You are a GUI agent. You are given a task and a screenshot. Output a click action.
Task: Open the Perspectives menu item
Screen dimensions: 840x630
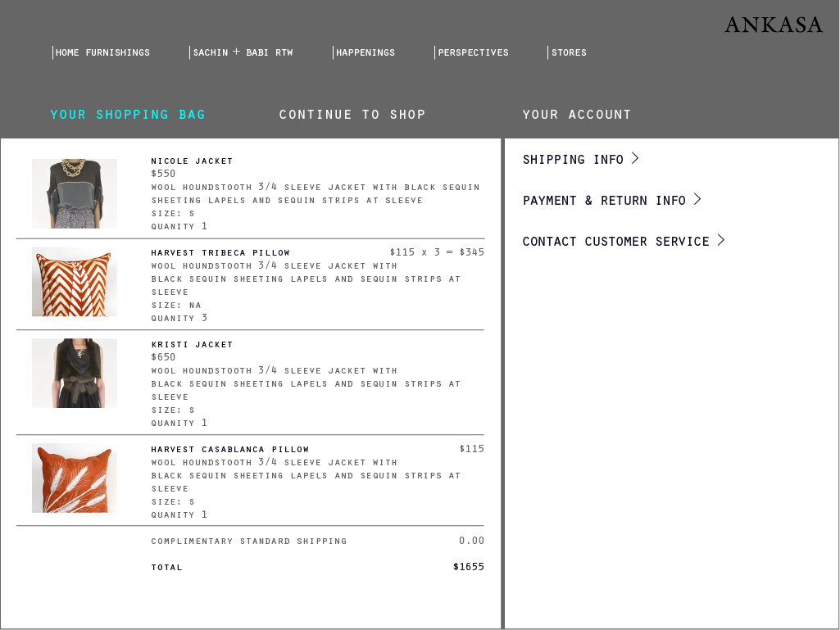(473, 52)
